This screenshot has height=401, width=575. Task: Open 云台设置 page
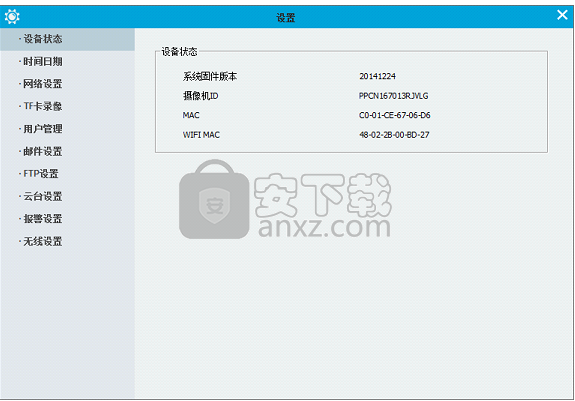click(67, 196)
